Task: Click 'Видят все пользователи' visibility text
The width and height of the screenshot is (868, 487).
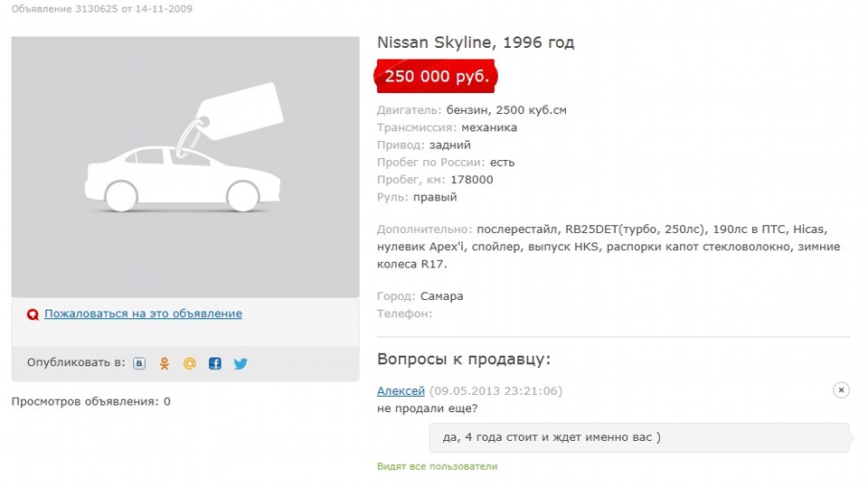Action: 437,466
